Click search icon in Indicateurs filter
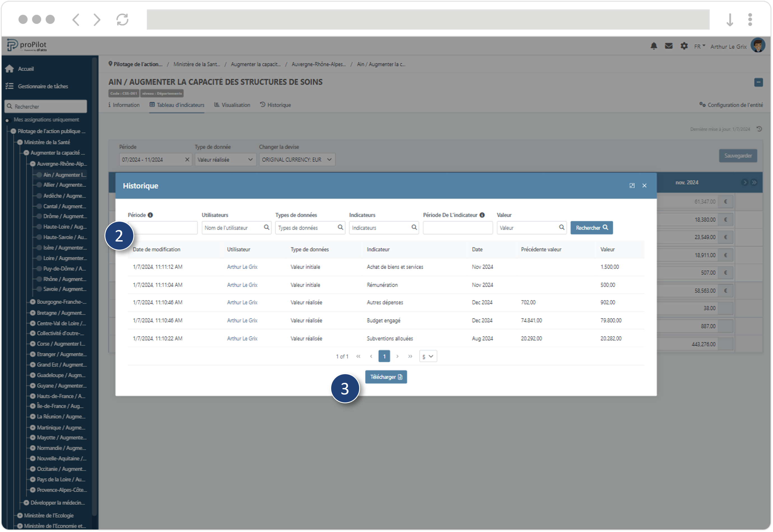The width and height of the screenshot is (773, 532). tap(414, 227)
